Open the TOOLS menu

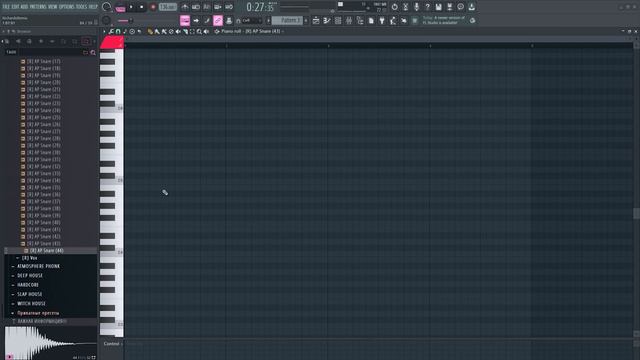[x=81, y=7]
